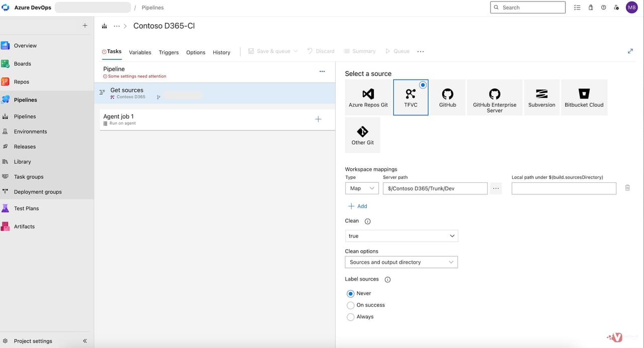Click the Local path input field
This screenshot has width=644, height=348.
564,188
